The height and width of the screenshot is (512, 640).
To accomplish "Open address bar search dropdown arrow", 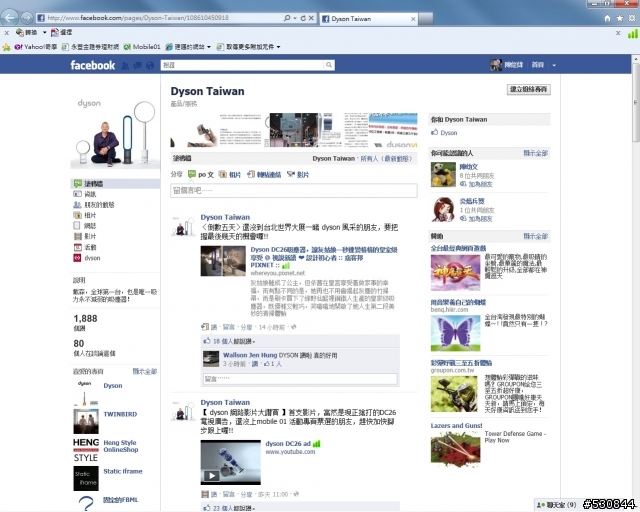I will 295,18.
